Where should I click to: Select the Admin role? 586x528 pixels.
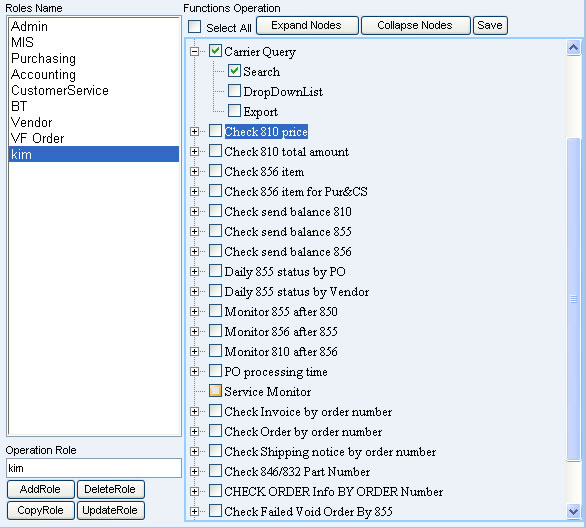tap(93, 26)
